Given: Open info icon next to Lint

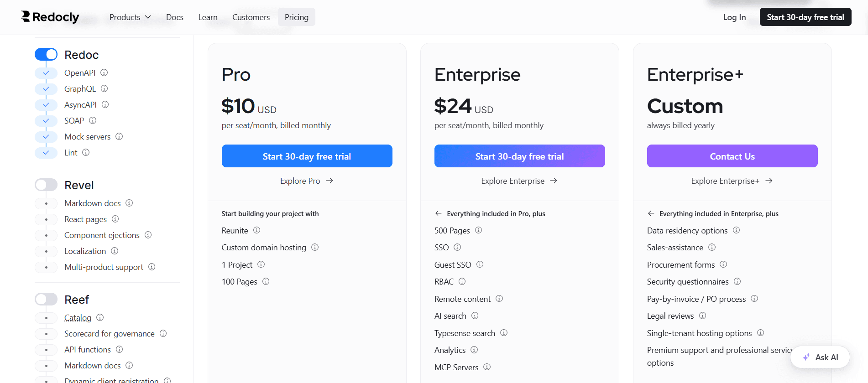Looking at the screenshot, I should (86, 152).
